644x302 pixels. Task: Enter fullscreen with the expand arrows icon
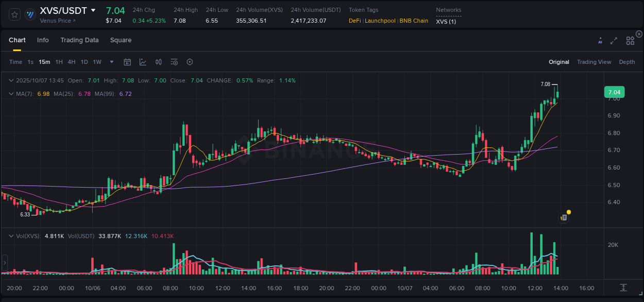614,40
